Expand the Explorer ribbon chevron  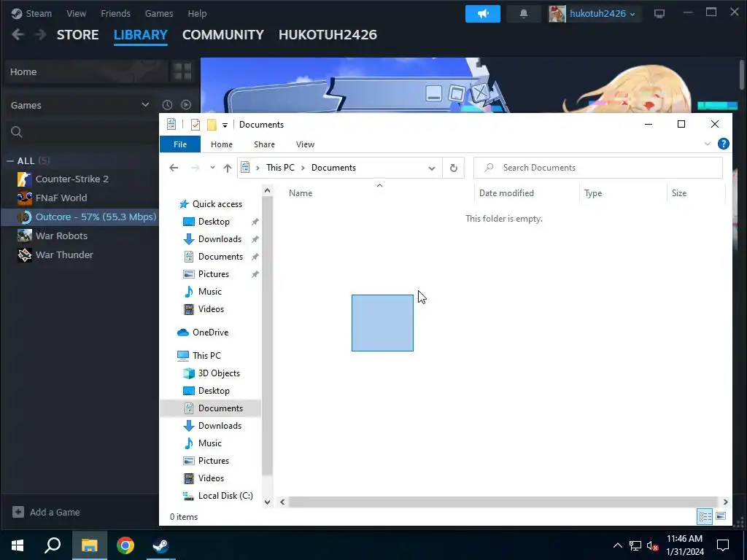(708, 144)
